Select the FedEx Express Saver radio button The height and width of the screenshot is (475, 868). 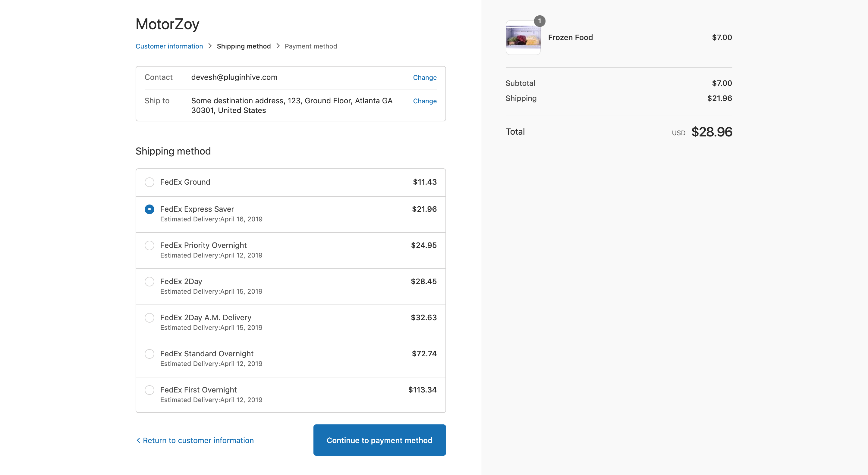point(149,209)
